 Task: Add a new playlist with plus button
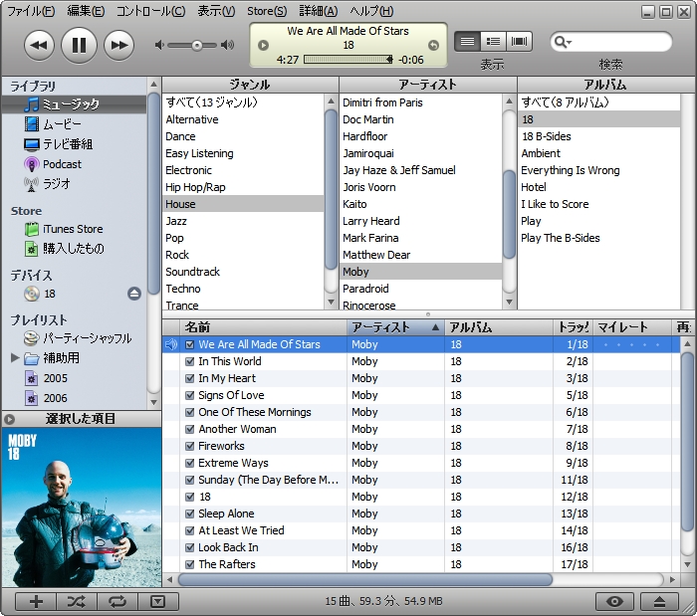(x=36, y=601)
